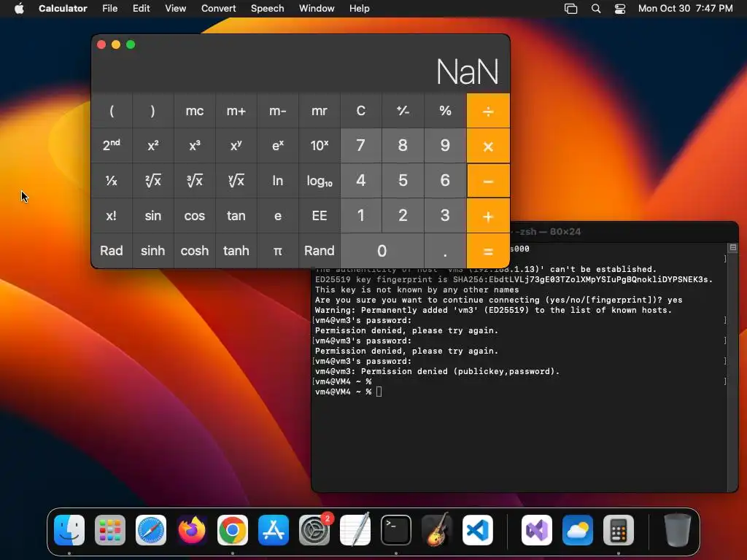This screenshot has width=747, height=560.
Task: Open the Help menu
Action: tap(359, 8)
